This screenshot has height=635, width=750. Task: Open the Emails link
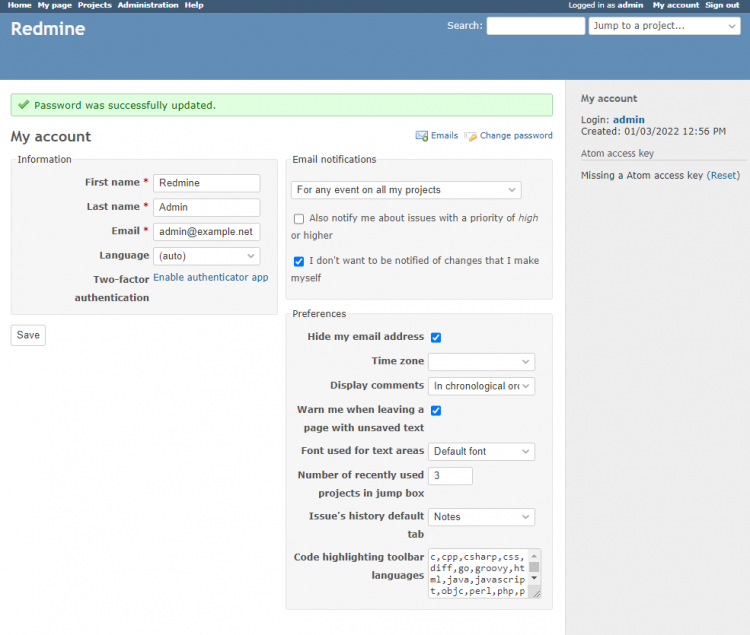tap(444, 135)
